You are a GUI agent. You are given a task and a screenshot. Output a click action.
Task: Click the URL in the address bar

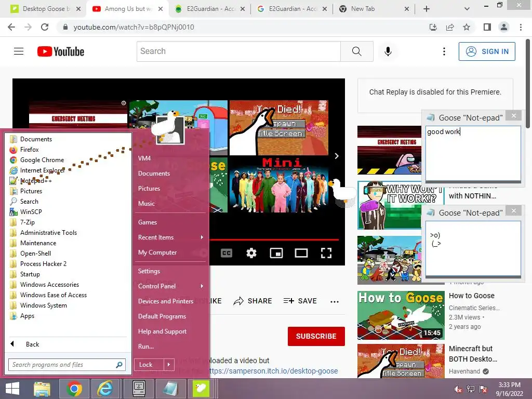pyautogui.click(x=134, y=27)
